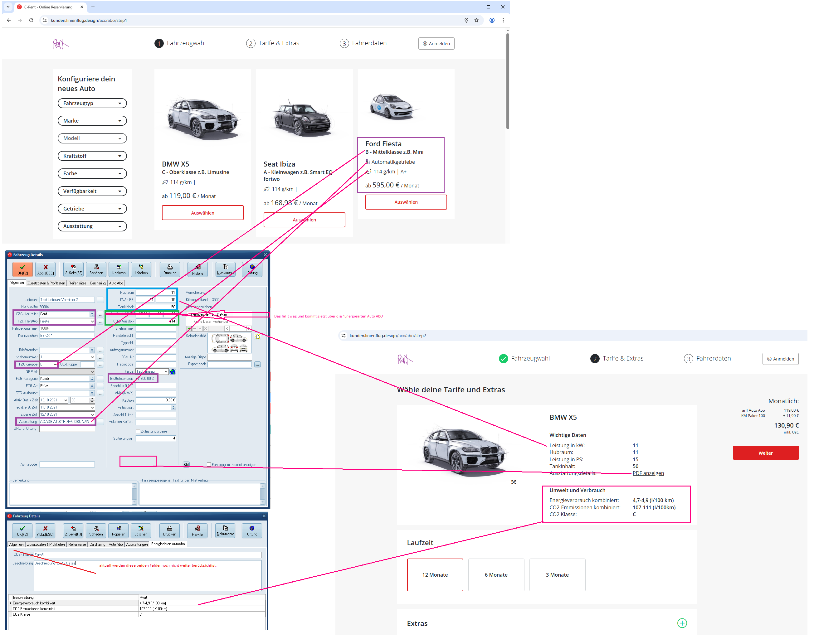Expand Extras with the green plus icon
The width and height of the screenshot is (814, 644).
tap(682, 623)
